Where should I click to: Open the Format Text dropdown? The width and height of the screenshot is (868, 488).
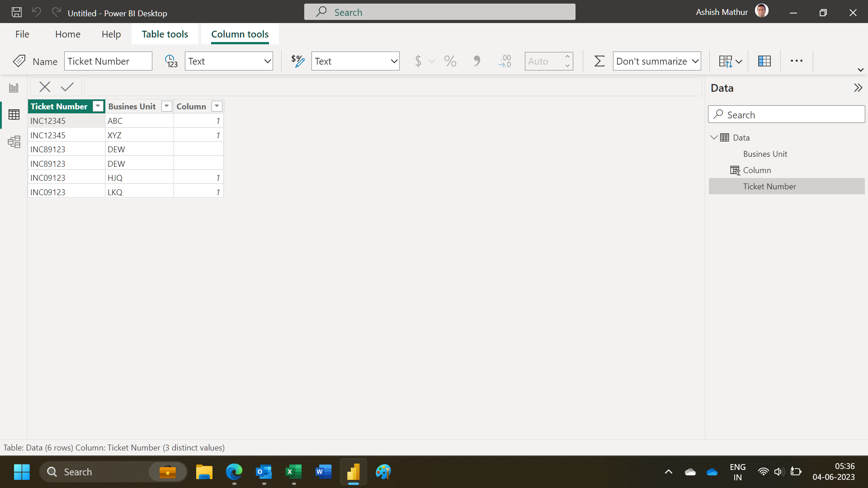(355, 61)
